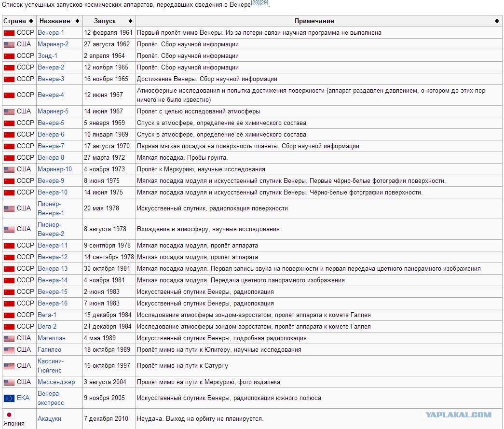Screen dimensions: 504x429
Task: Open footnote reference 28
Action: coord(255,2)
